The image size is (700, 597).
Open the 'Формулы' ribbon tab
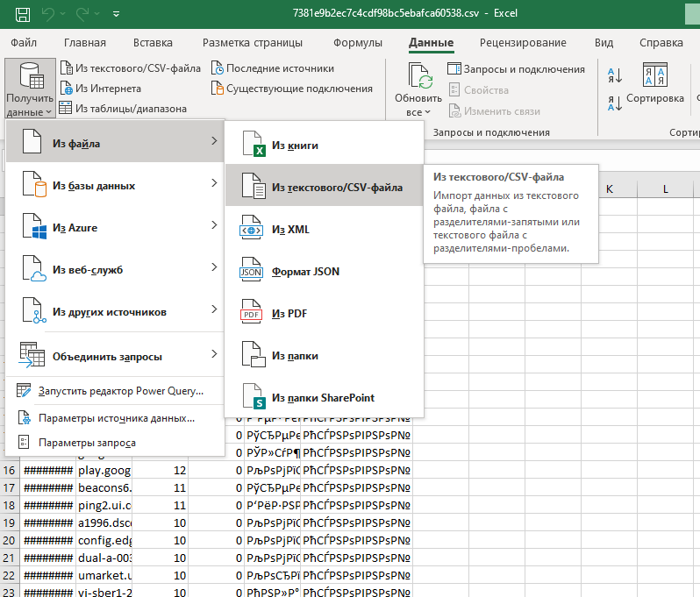click(x=357, y=43)
